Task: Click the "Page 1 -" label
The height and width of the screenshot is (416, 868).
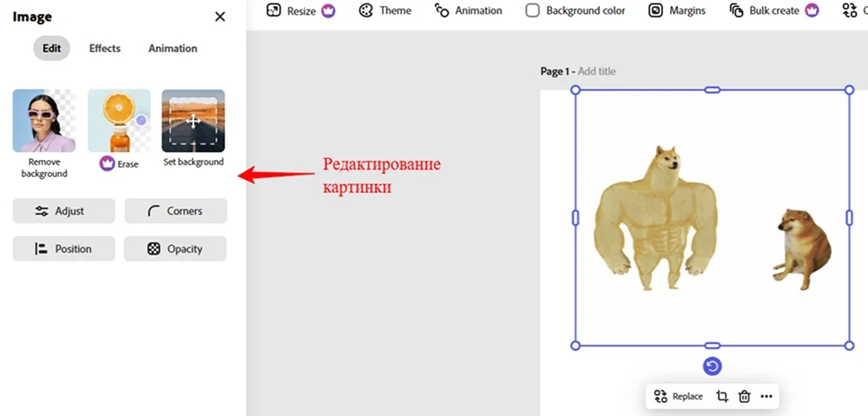Action: pos(558,71)
